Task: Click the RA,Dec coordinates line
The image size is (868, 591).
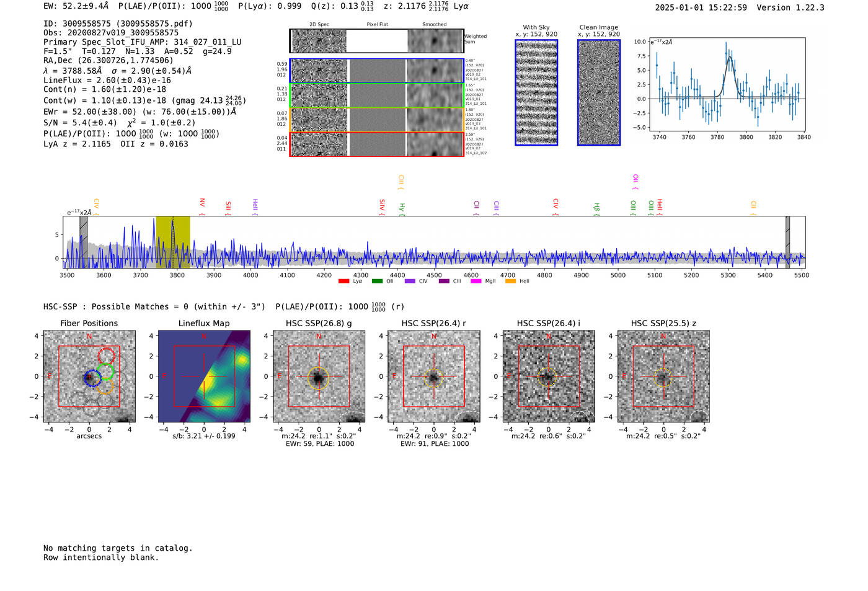Action: coord(108,60)
